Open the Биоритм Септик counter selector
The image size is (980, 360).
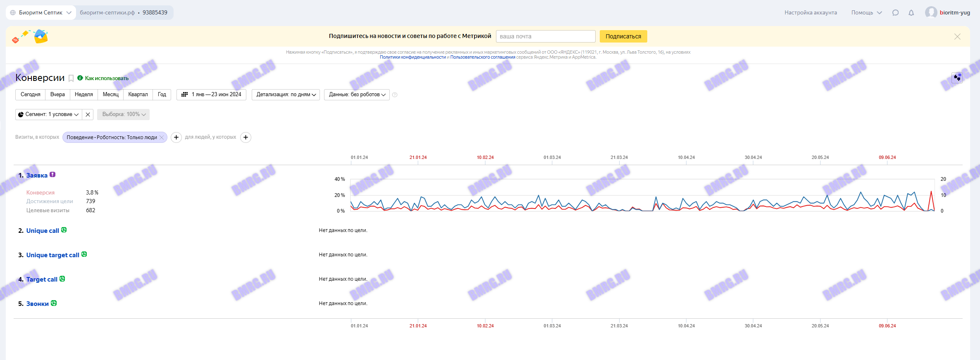click(41, 13)
